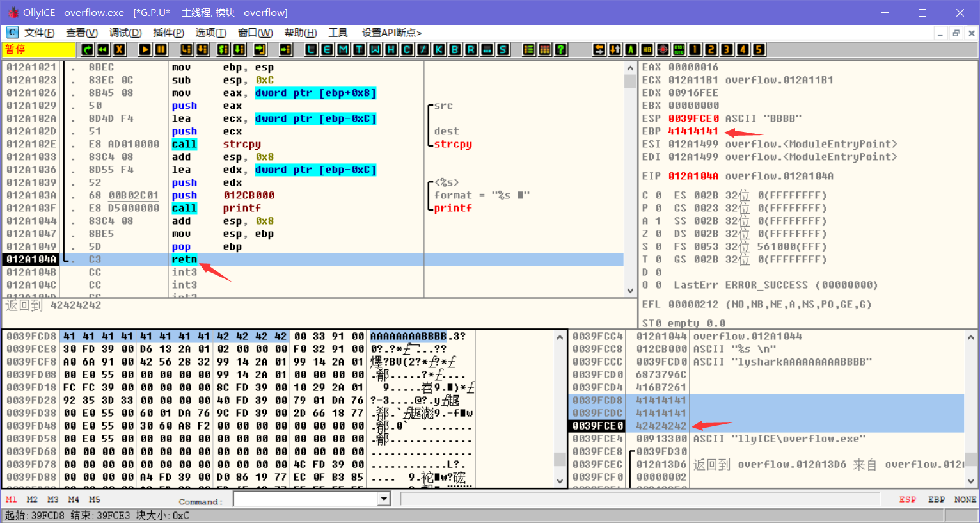Click the numbered 3 toolbar button
Viewport: 980px width, 523px height.
(x=727, y=49)
